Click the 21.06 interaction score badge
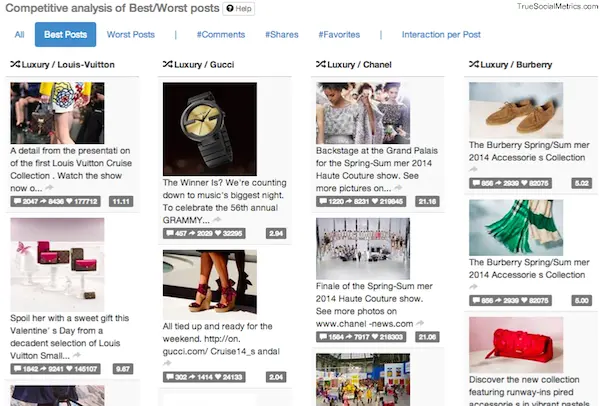The image size is (600, 406). [427, 337]
